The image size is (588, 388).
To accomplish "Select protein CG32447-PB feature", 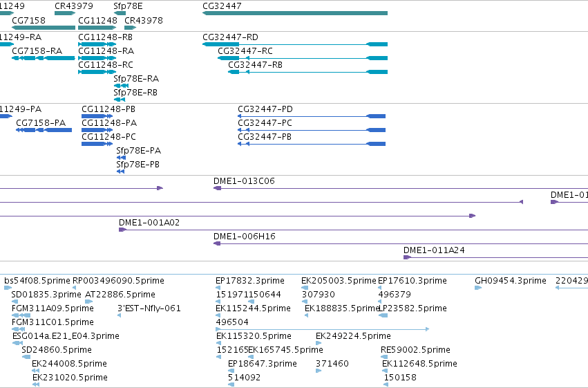I will point(312,144).
